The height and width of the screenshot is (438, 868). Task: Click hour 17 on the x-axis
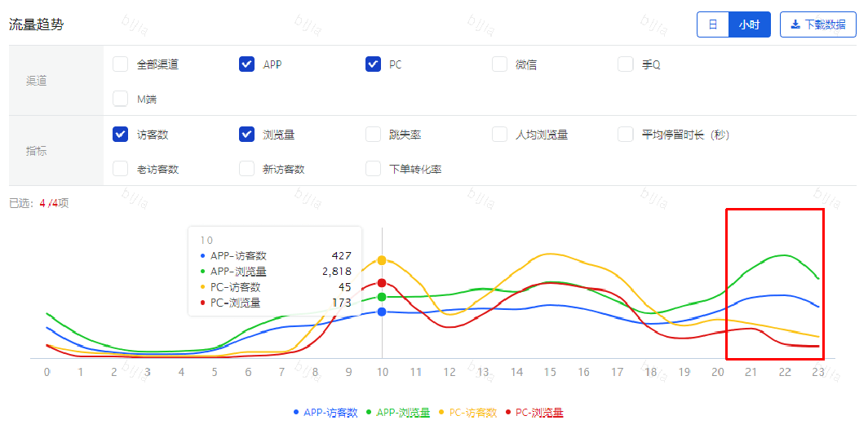[617, 372]
